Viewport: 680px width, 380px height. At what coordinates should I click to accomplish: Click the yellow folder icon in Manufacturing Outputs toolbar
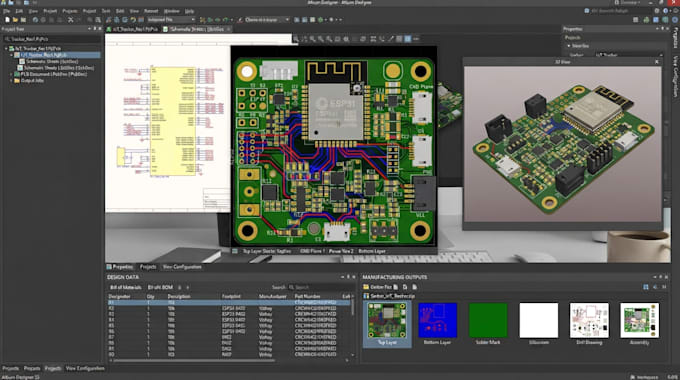click(x=366, y=287)
